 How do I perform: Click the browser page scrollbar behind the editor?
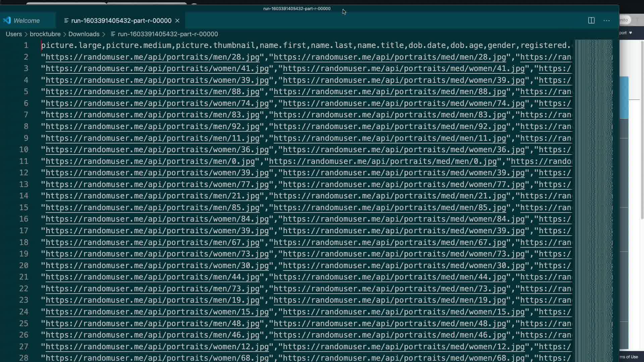[x=642, y=134]
